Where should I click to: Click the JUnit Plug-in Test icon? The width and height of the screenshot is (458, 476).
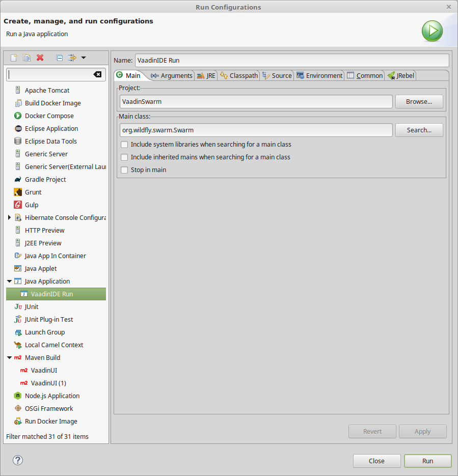(x=18, y=319)
